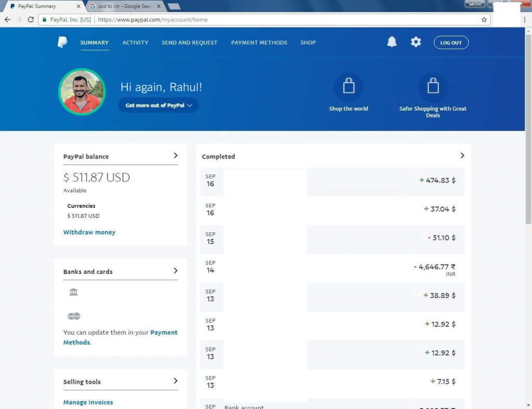Switch to usd to inr Google tab
Viewport: 532px width, 409px height.
(x=125, y=6)
